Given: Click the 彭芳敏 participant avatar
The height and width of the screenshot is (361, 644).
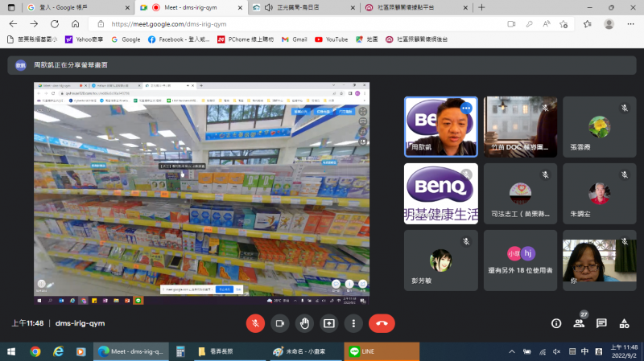Looking at the screenshot, I should pyautogui.click(x=440, y=260).
